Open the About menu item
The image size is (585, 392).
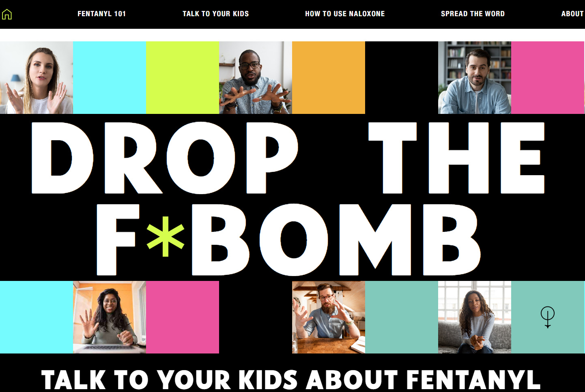572,14
